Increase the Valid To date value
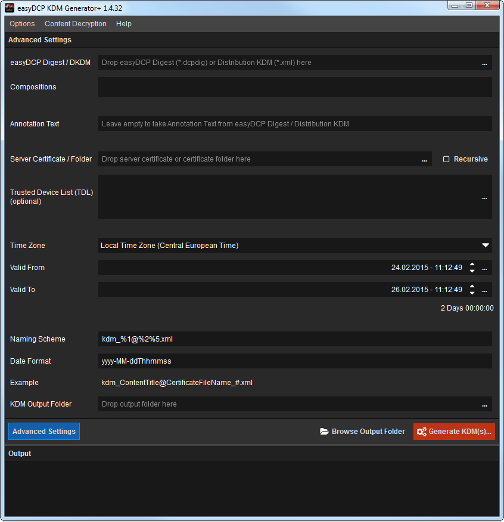Viewport: 504px width, 522px height. [472, 286]
